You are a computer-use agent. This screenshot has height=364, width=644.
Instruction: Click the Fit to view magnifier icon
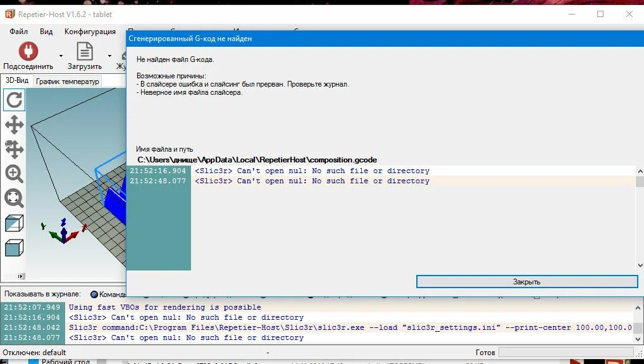(x=15, y=198)
